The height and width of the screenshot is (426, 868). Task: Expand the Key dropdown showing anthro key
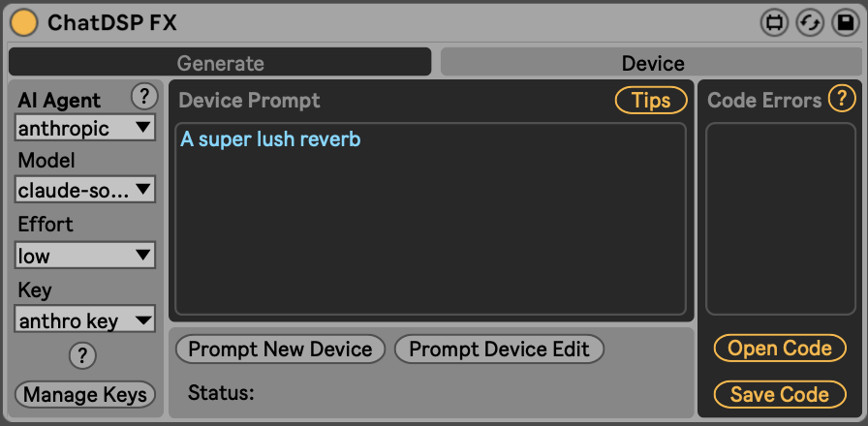coord(85,320)
